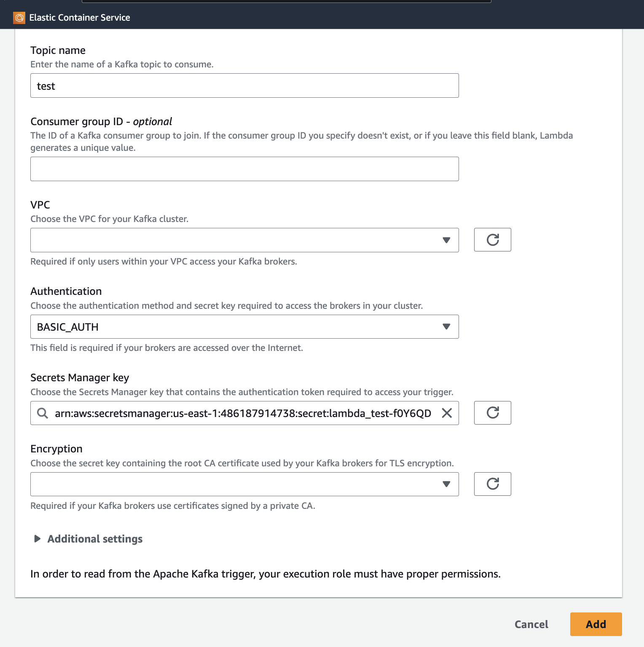Image resolution: width=644 pixels, height=647 pixels.
Task: Open the Authentication method dropdown
Action: coord(244,327)
